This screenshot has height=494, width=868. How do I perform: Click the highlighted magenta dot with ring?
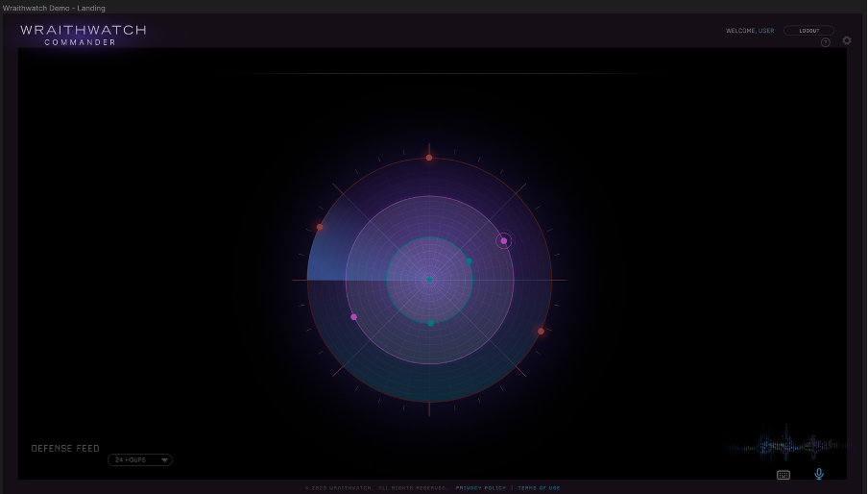coord(504,241)
